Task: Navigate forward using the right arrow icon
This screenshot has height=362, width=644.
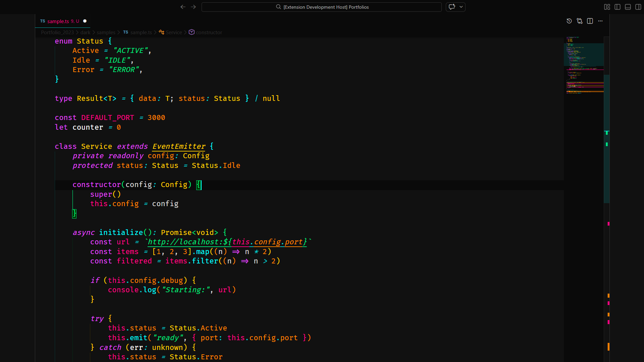Action: tap(193, 7)
